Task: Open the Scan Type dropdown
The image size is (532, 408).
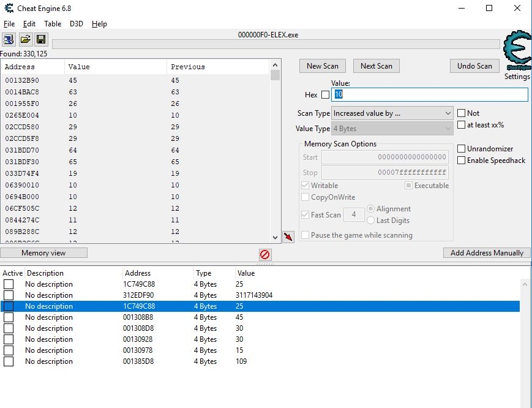Action: pyautogui.click(x=392, y=113)
